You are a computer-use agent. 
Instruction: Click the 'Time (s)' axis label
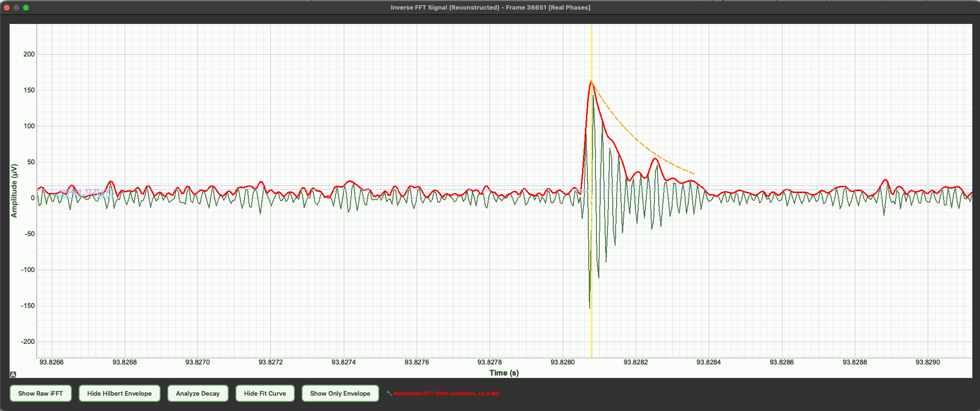click(x=504, y=373)
